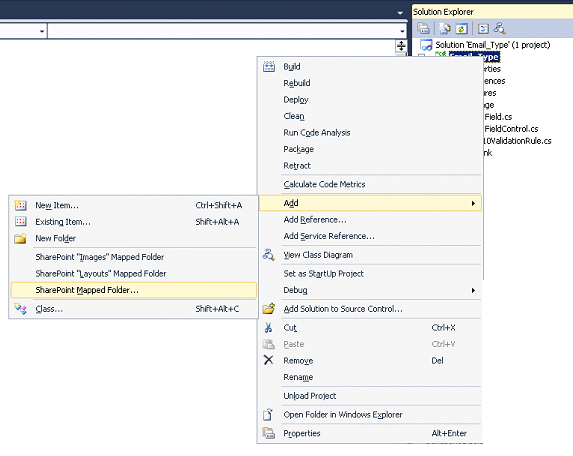Click the View Code icon in Solution Explorer

click(483, 28)
